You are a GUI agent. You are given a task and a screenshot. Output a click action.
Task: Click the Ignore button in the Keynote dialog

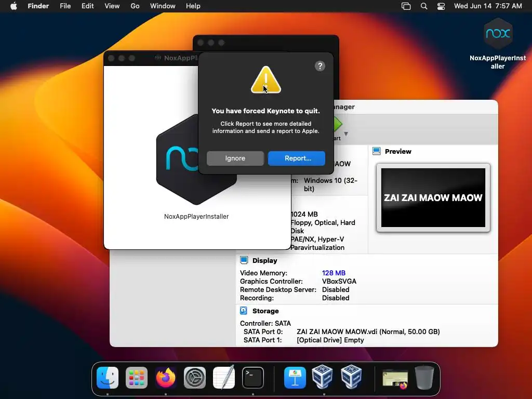click(235, 158)
